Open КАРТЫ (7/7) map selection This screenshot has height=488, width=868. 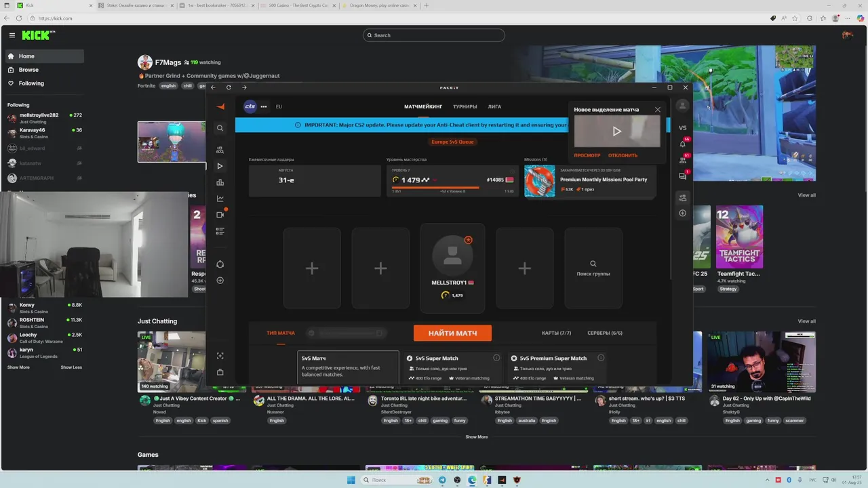(557, 333)
